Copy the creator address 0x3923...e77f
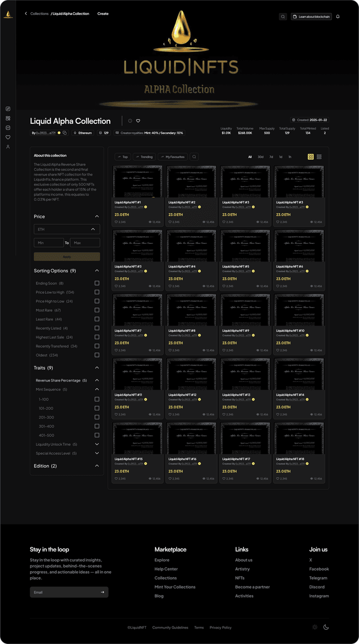Viewport: 359px width, 644px height. [x=65, y=133]
